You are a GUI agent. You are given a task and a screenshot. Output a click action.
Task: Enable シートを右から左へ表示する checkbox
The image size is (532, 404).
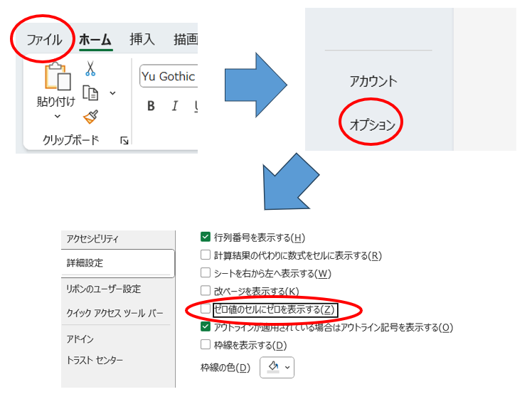point(206,272)
